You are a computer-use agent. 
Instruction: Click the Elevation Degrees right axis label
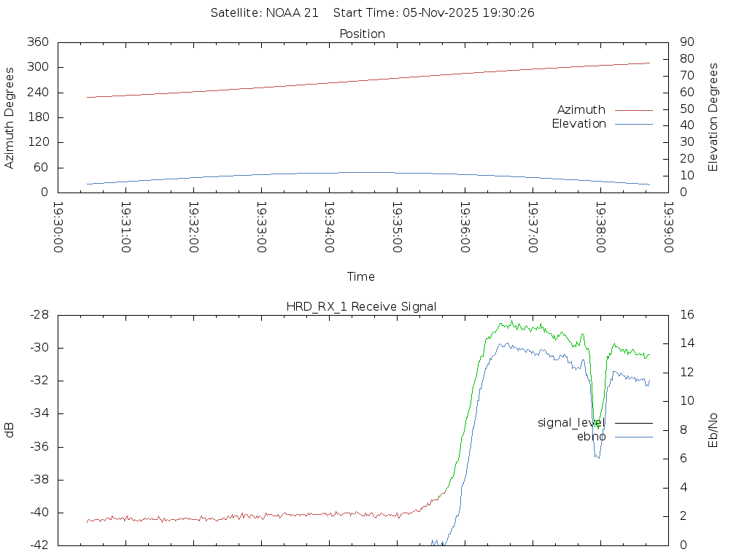click(x=713, y=117)
